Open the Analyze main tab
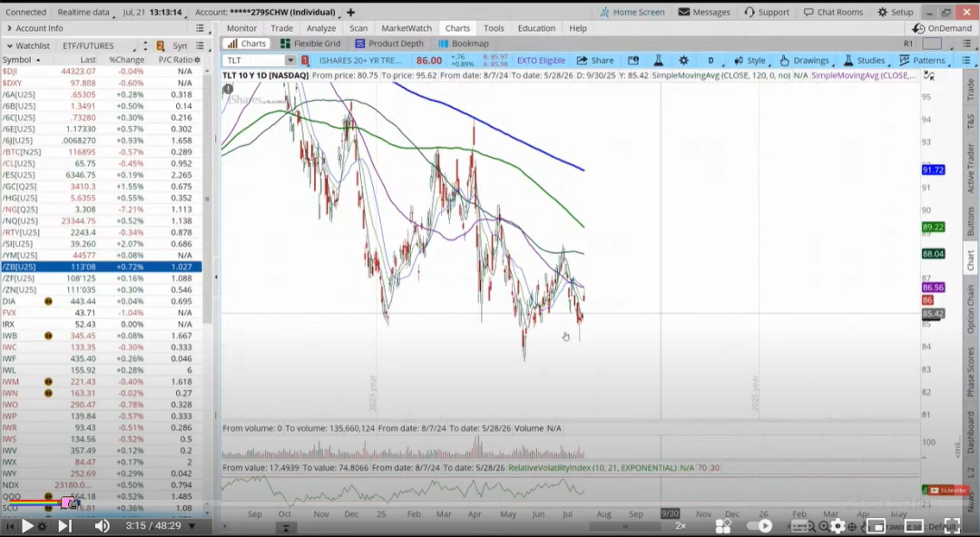The width and height of the screenshot is (980, 537). point(321,28)
